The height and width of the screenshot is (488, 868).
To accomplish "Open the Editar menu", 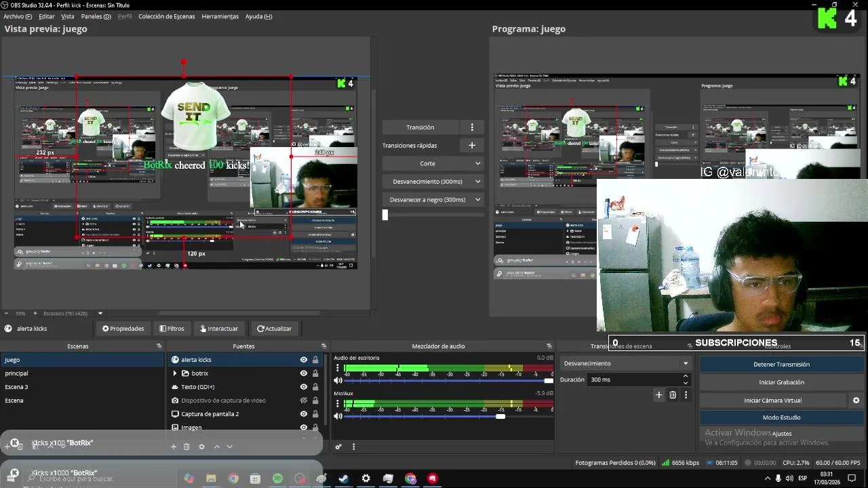I will tap(47, 16).
